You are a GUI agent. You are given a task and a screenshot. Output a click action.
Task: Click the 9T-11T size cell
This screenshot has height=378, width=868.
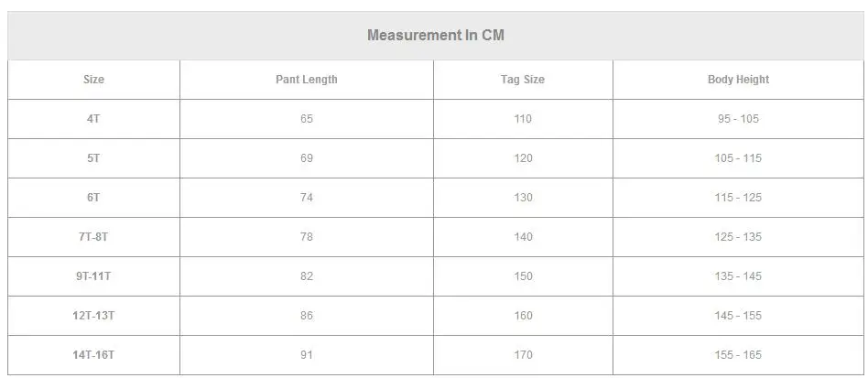click(93, 275)
